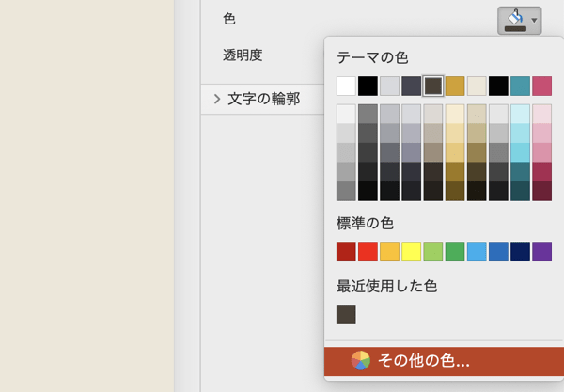This screenshot has height=392, width=564.
Task: Open the fill color dropdown arrow
Action: click(535, 21)
